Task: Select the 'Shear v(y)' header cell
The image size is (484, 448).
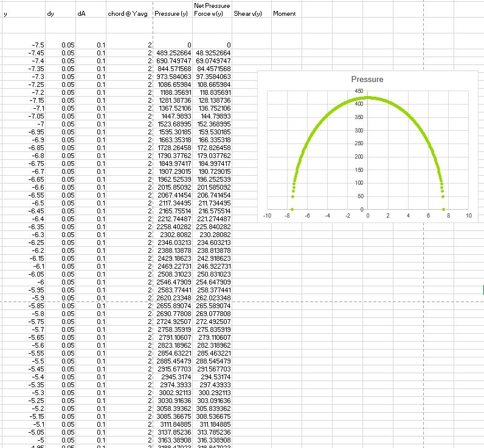Action: tap(252, 9)
